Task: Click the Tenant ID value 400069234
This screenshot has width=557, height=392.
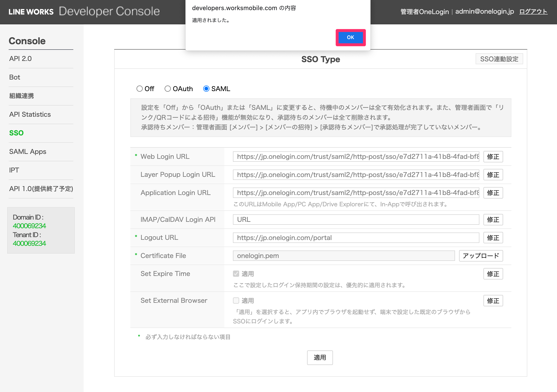Action: (29, 243)
